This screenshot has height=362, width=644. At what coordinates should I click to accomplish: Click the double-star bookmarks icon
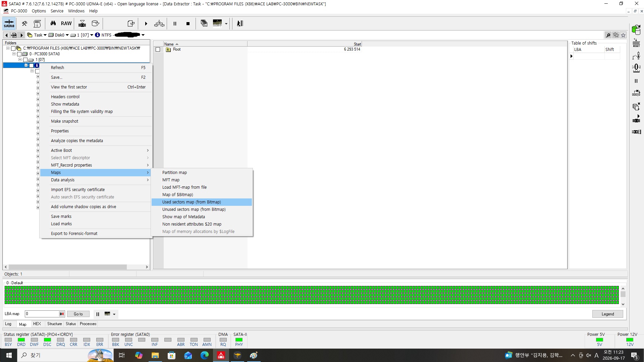point(616,35)
